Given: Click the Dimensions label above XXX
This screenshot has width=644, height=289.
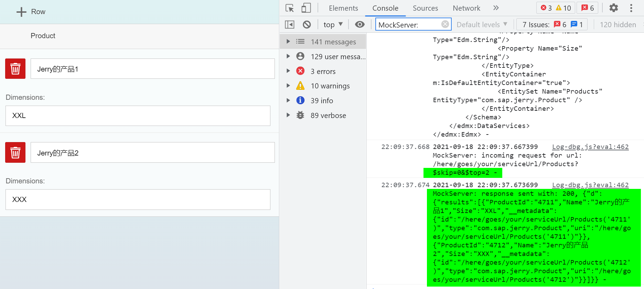Looking at the screenshot, I should [x=25, y=181].
